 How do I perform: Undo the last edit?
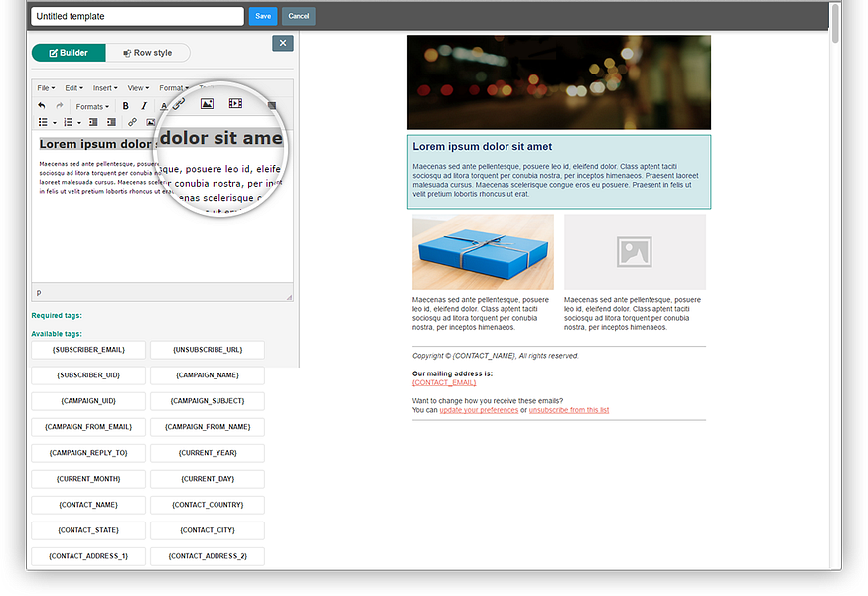42,106
